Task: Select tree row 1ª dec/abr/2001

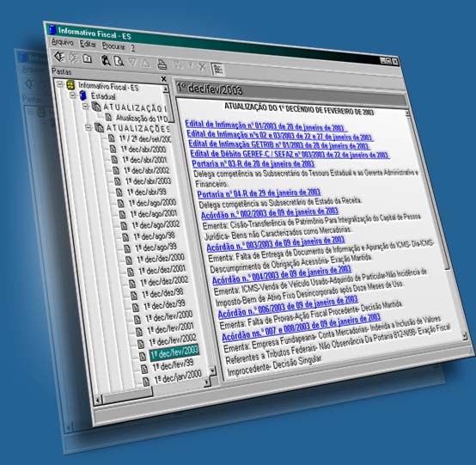Action: (x=145, y=160)
